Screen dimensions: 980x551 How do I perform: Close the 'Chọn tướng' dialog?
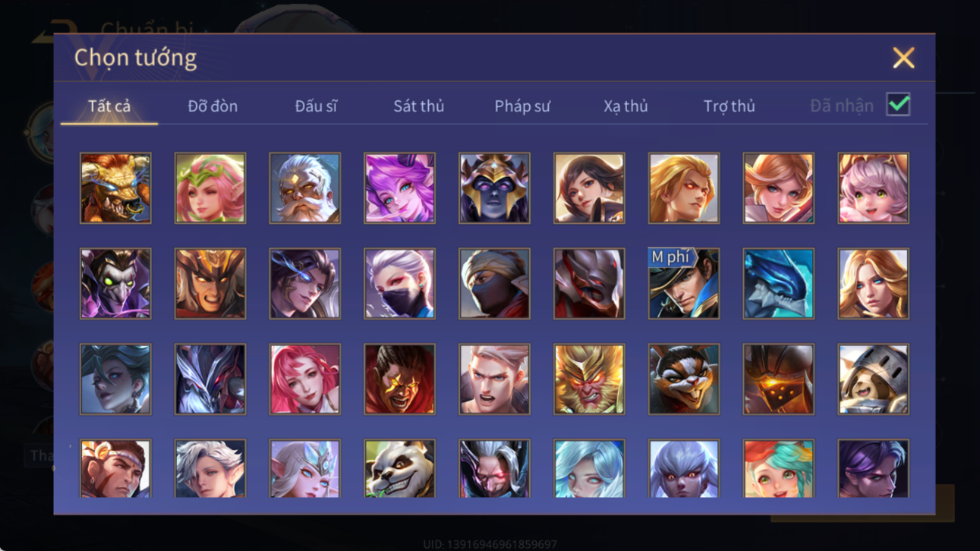point(903,58)
